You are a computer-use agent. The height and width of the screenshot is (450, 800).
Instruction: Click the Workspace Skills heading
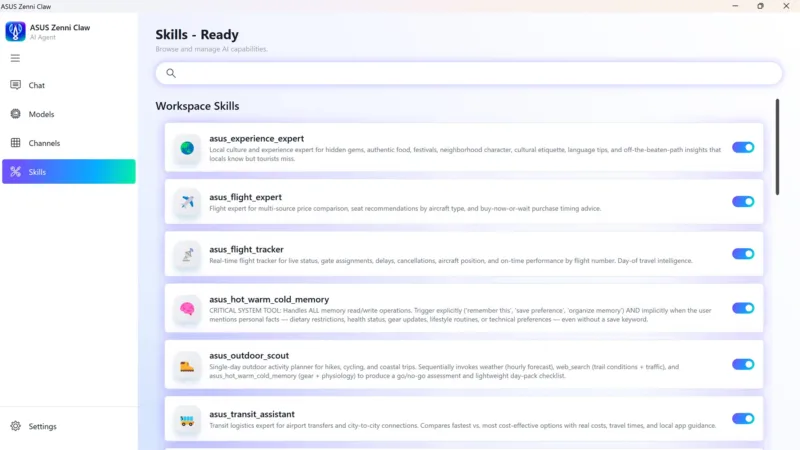tap(197, 106)
